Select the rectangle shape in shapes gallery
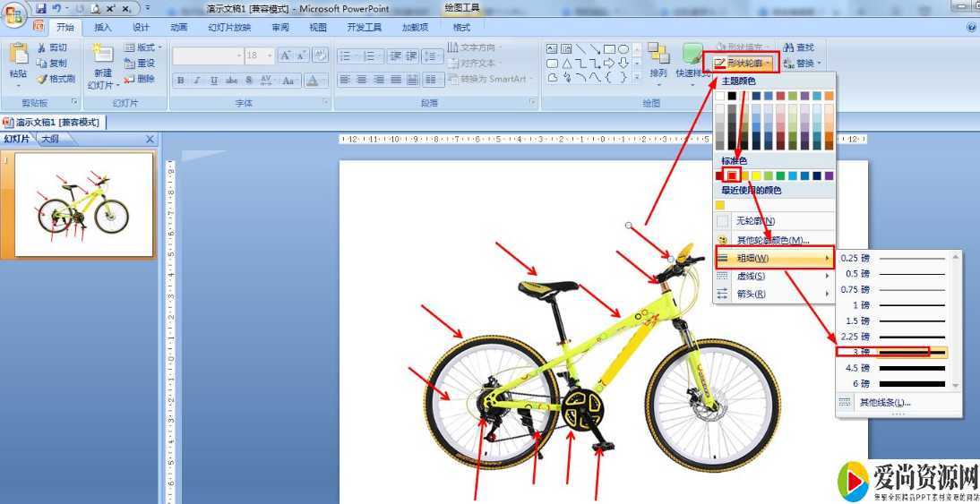Image resolution: width=980 pixels, height=504 pixels. 609,48
